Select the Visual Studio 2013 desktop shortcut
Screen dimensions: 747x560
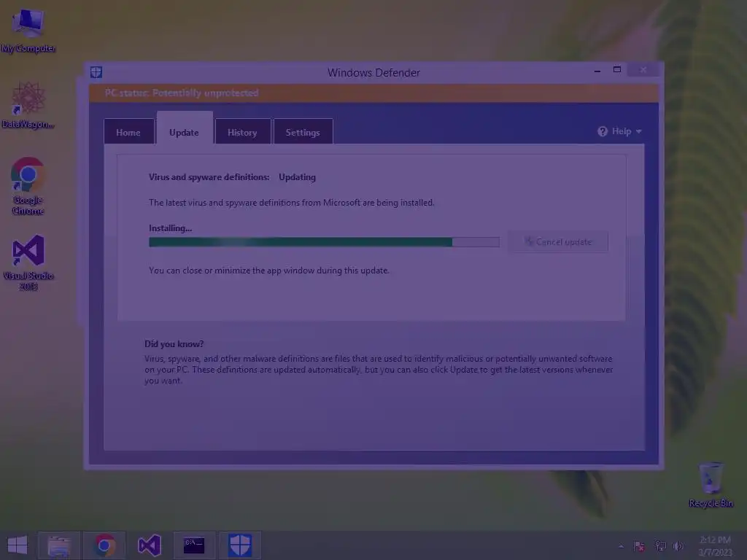click(28, 262)
